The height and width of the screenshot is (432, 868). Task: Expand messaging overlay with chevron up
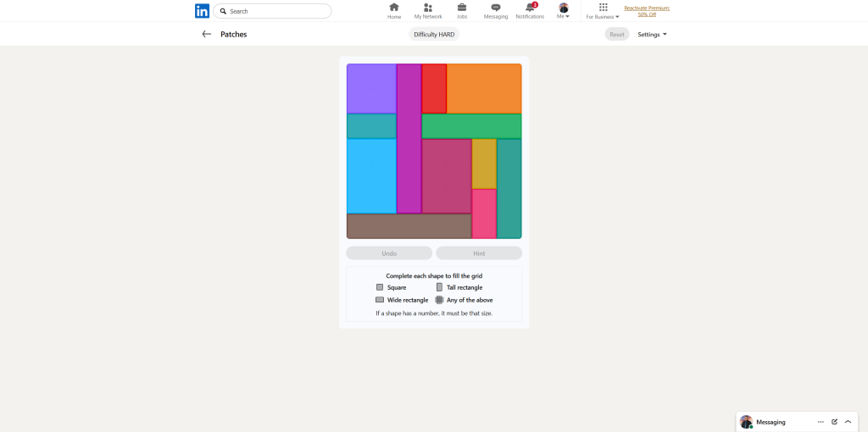tap(848, 422)
